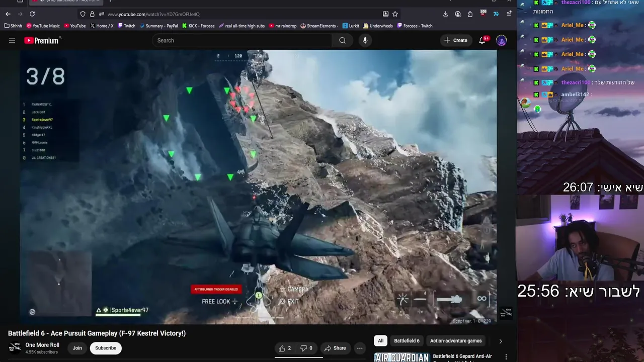Open the mr raindrop bookmark
This screenshot has width=644, height=362.
pyautogui.click(x=283, y=26)
